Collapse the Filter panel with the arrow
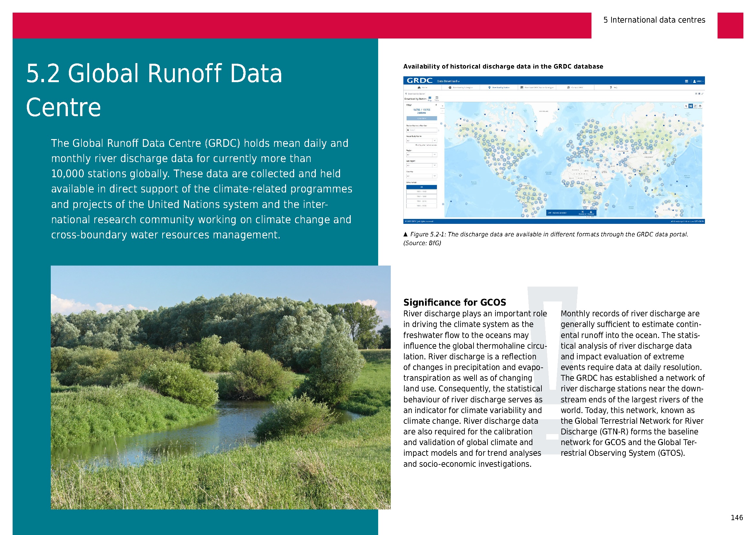Screen dimensions: 756x535 (437, 105)
